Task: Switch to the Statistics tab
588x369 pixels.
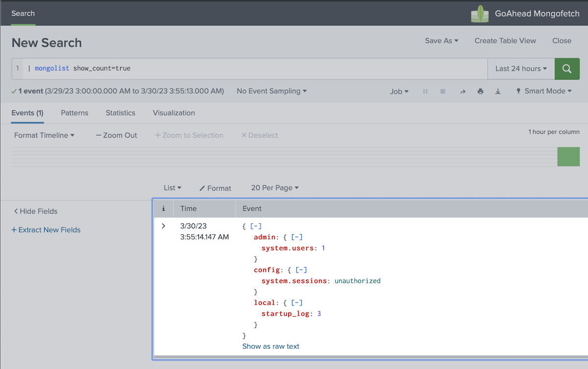Action: [121, 113]
